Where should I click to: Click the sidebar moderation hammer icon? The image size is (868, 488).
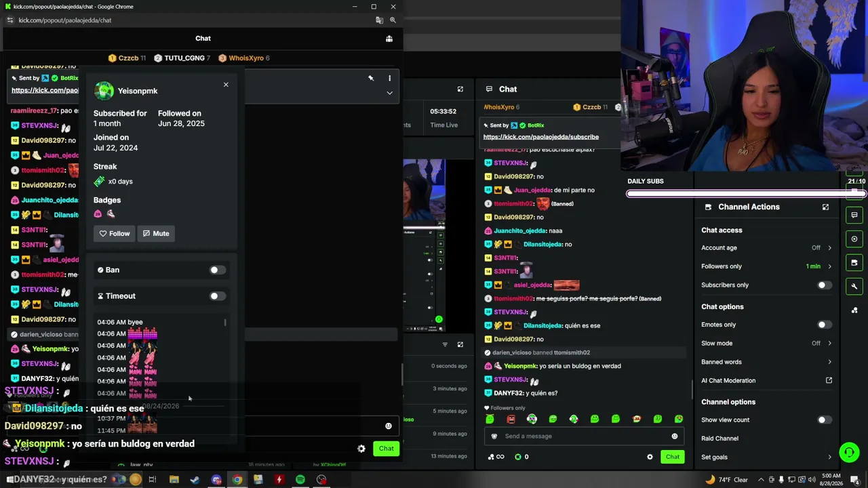coord(854,286)
